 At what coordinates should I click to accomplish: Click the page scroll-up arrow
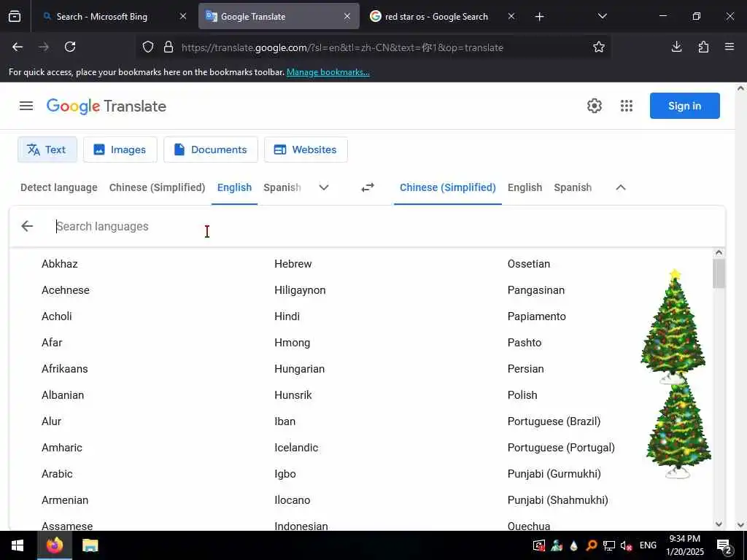pyautogui.click(x=740, y=88)
